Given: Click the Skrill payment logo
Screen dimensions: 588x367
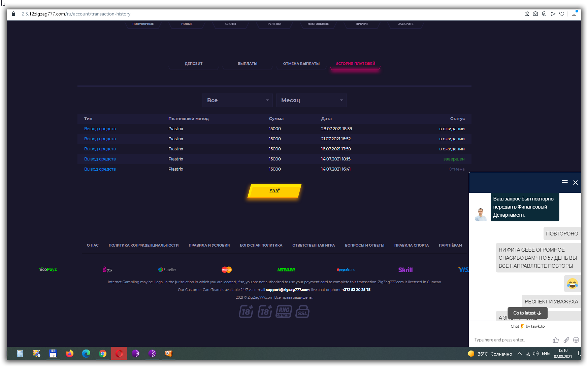Looking at the screenshot, I should click(405, 270).
